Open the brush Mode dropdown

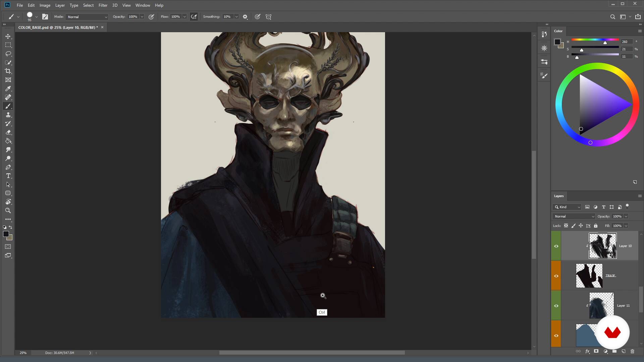(x=87, y=17)
